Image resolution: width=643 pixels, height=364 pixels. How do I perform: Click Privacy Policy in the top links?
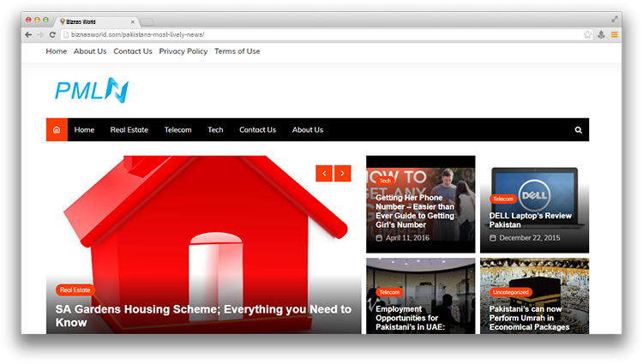pyautogui.click(x=183, y=51)
